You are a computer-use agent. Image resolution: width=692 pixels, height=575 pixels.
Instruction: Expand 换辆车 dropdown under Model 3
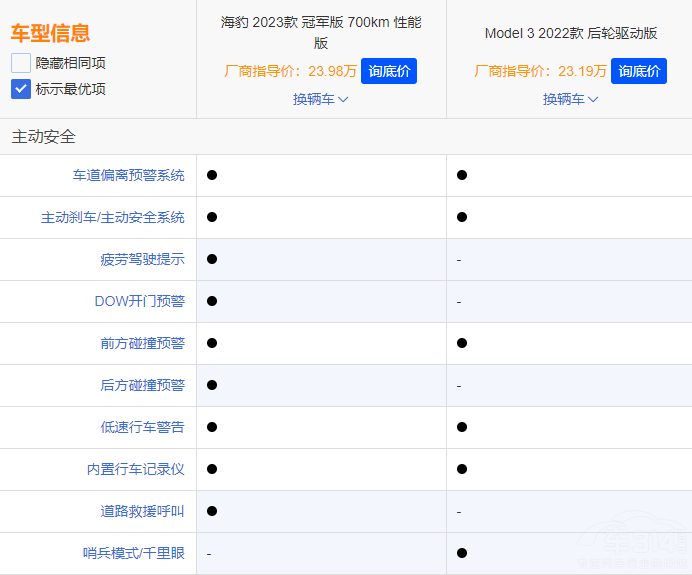(x=570, y=99)
